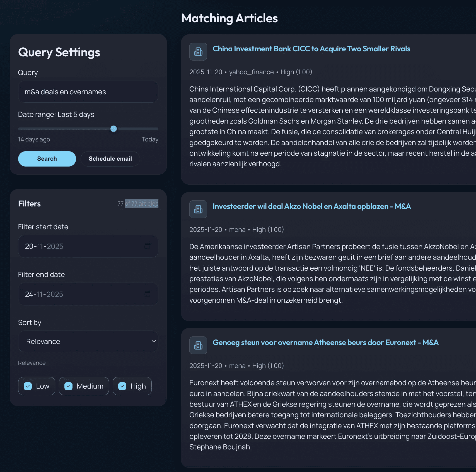Screen dimensions: 476x472
Task: Open the CICC acquisition article link
Action: pos(311,49)
